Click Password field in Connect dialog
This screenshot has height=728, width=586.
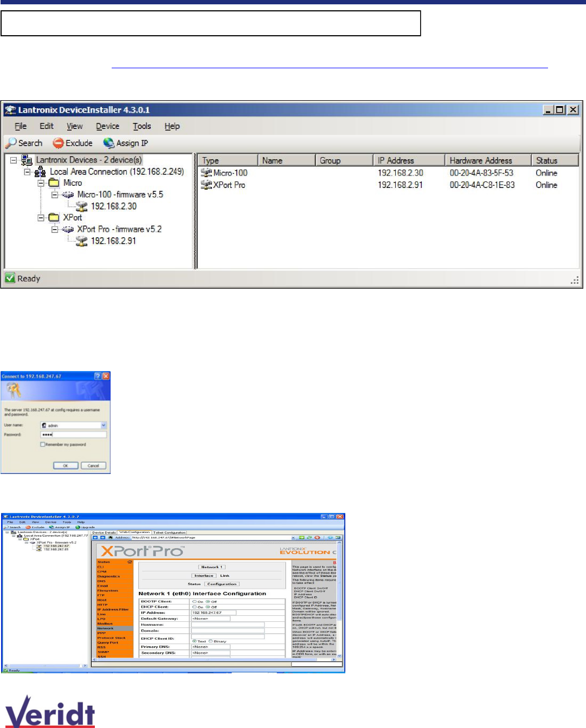74,434
